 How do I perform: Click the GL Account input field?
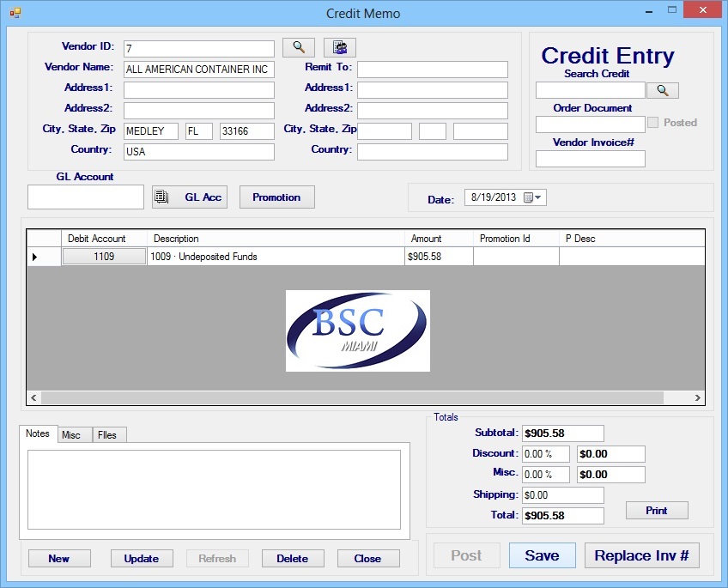86,197
